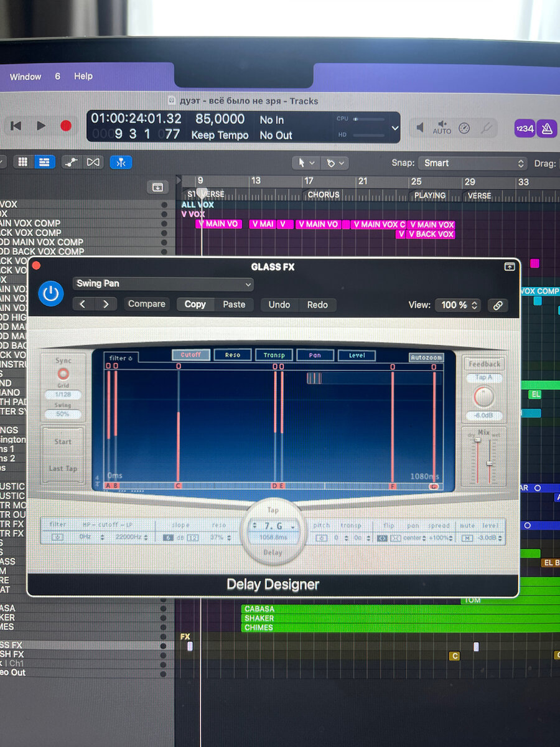Click the Undo button in plugin header
Image resolution: width=560 pixels, height=747 pixels.
tap(279, 304)
